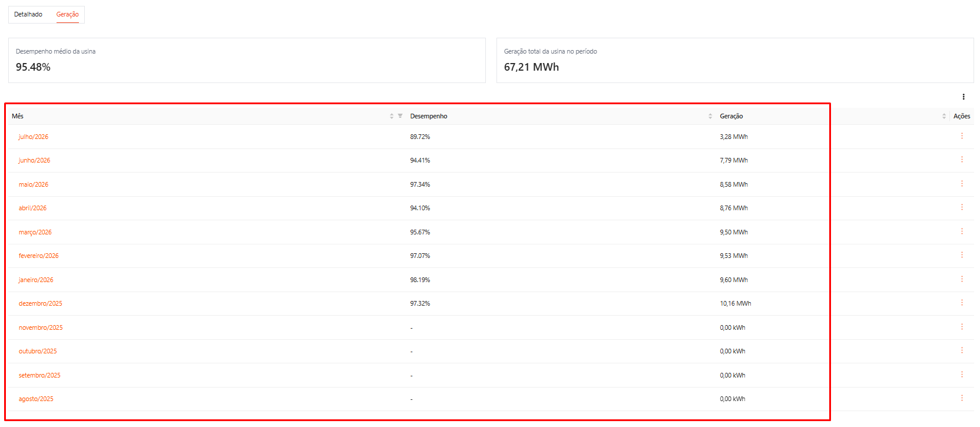Open actions menu for março/2026 row
The height and width of the screenshot is (427, 980).
coord(962,231)
